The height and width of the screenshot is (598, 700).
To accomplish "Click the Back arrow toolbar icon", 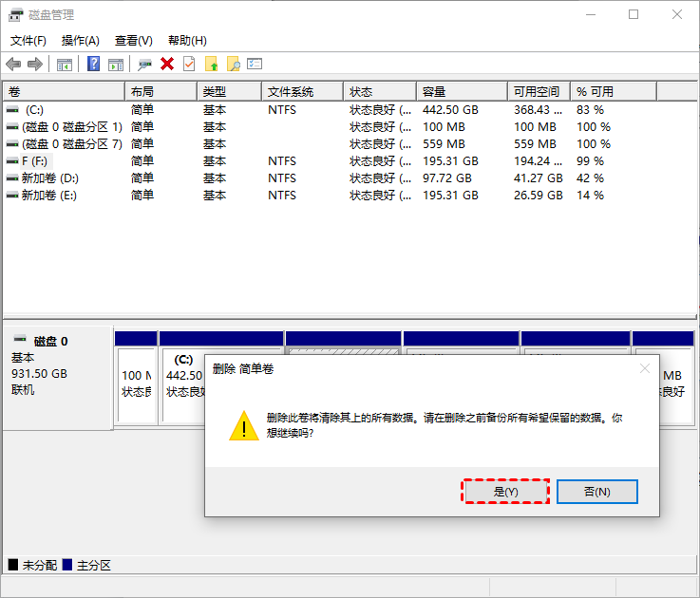I will [x=13, y=65].
